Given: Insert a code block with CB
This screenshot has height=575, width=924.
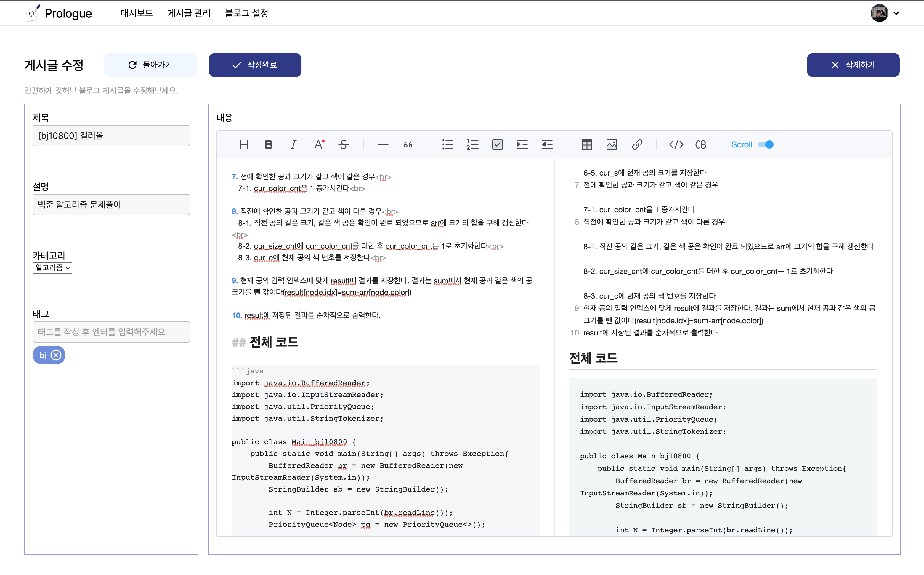Looking at the screenshot, I should pos(700,144).
